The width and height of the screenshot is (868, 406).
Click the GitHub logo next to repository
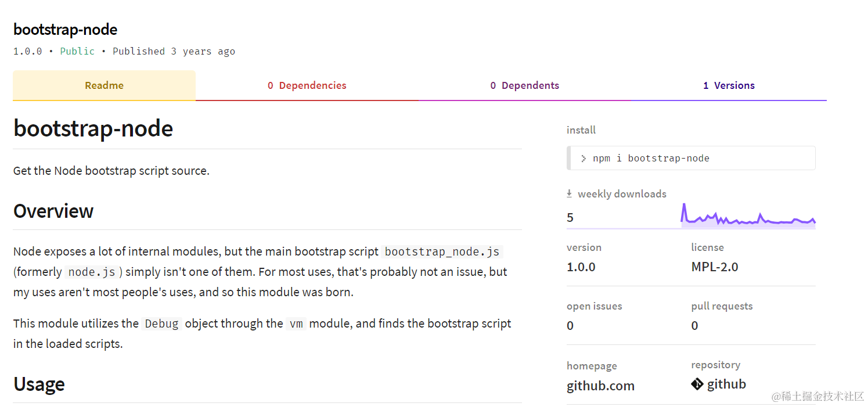(x=697, y=383)
